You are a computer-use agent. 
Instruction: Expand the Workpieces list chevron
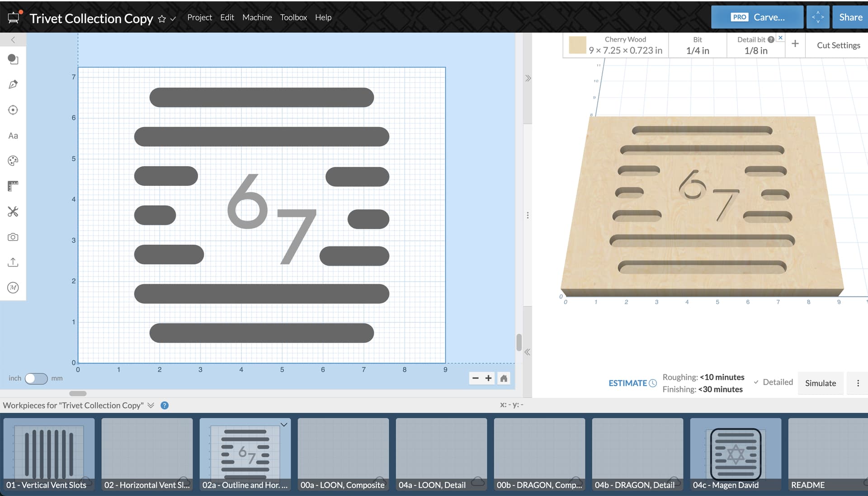pyautogui.click(x=151, y=405)
